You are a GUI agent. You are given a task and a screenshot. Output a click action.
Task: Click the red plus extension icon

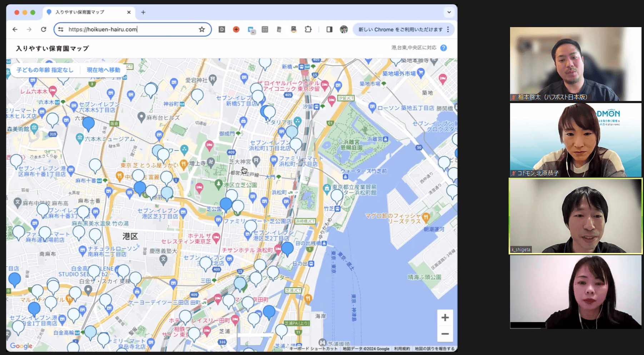[236, 30]
